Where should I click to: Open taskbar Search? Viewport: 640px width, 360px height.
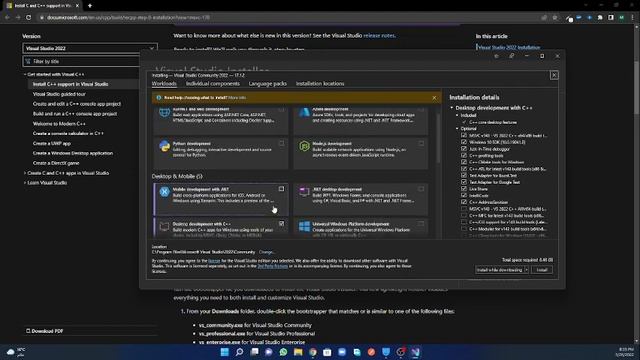coord(239,352)
